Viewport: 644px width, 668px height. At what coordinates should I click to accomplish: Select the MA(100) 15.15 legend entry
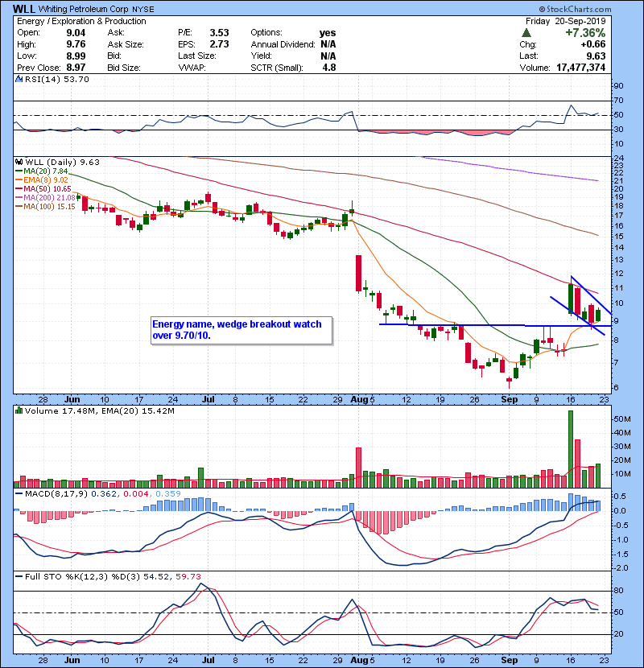(x=45, y=207)
